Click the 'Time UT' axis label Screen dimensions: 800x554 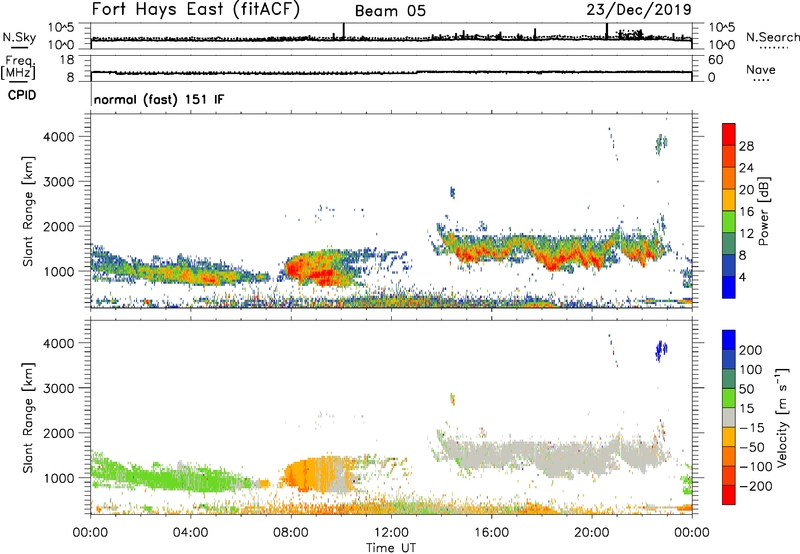pos(391,548)
